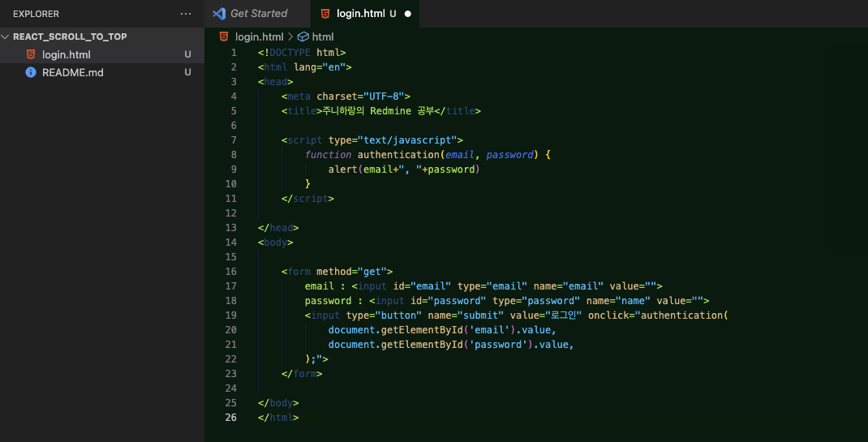Image resolution: width=868 pixels, height=442 pixels.
Task: Open README.md in the Explorer tree
Action: coord(72,72)
